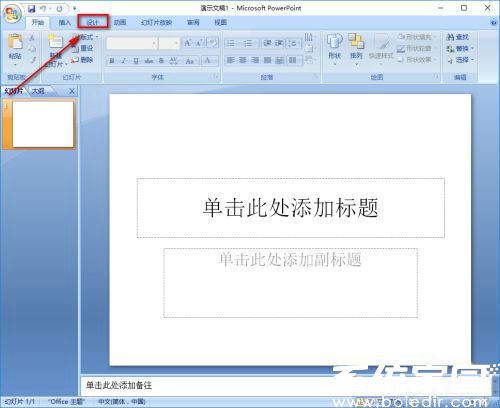Open the Shapes gallery icon
This screenshot has height=408, width=500.
[334, 41]
